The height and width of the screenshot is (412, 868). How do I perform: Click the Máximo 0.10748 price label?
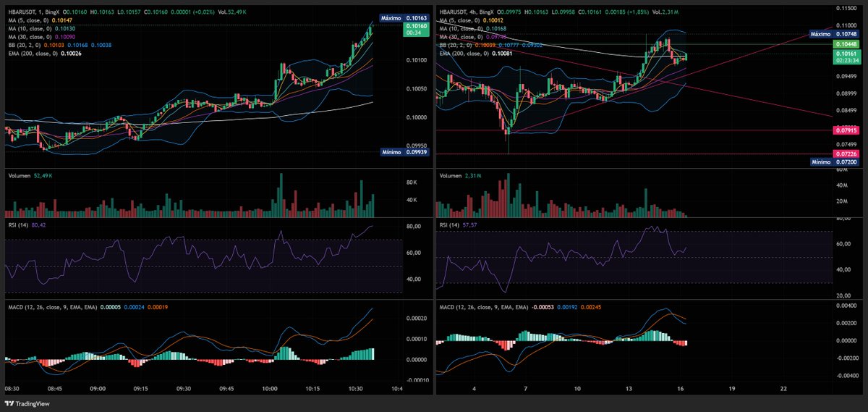[834, 34]
